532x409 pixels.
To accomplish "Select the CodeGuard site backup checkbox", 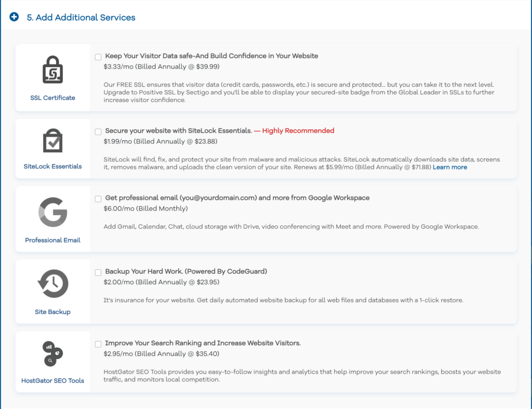I will coord(98,272).
